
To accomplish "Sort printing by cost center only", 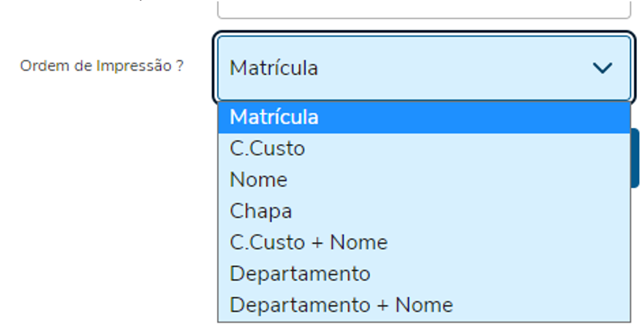I will 267,148.
